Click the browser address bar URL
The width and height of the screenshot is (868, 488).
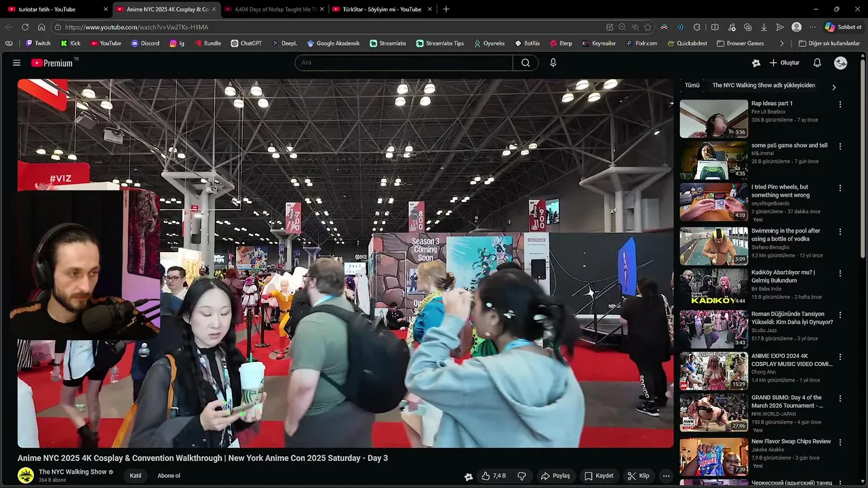pos(136,27)
